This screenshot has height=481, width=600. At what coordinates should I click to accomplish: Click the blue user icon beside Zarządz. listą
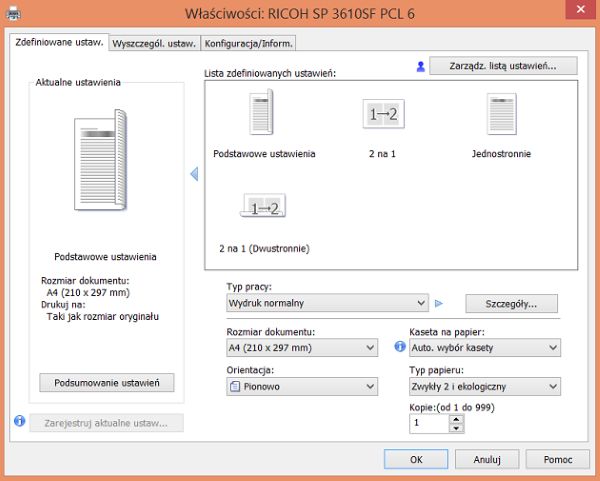(x=421, y=67)
